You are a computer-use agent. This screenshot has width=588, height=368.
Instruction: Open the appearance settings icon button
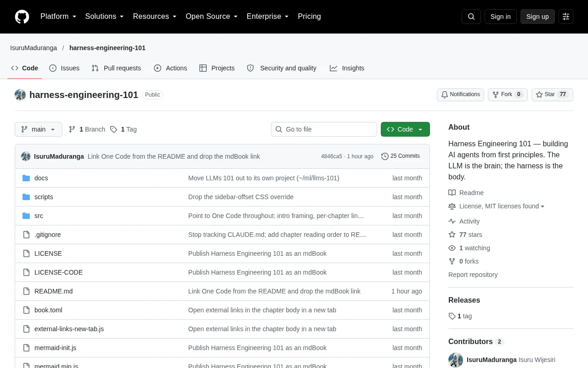click(x=566, y=17)
